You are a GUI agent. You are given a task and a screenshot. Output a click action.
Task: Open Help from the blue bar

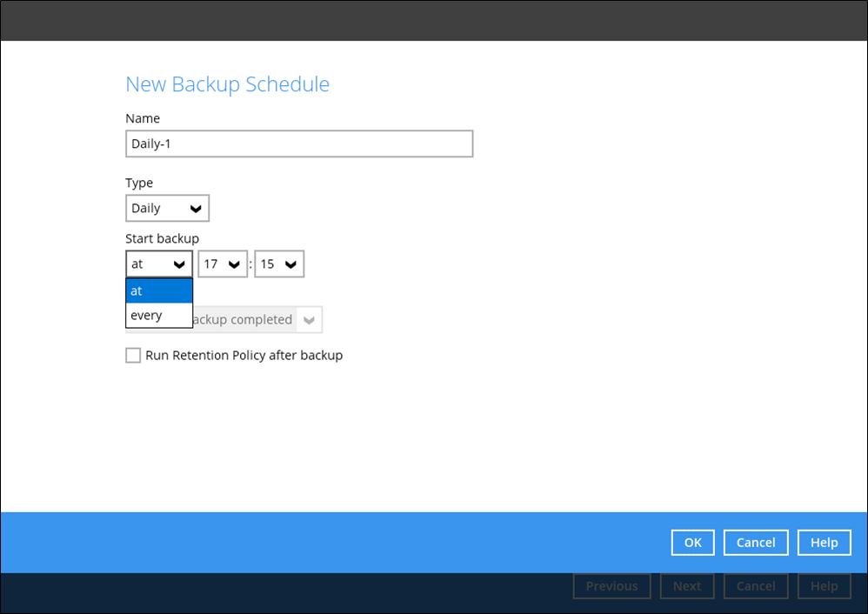[x=824, y=542]
